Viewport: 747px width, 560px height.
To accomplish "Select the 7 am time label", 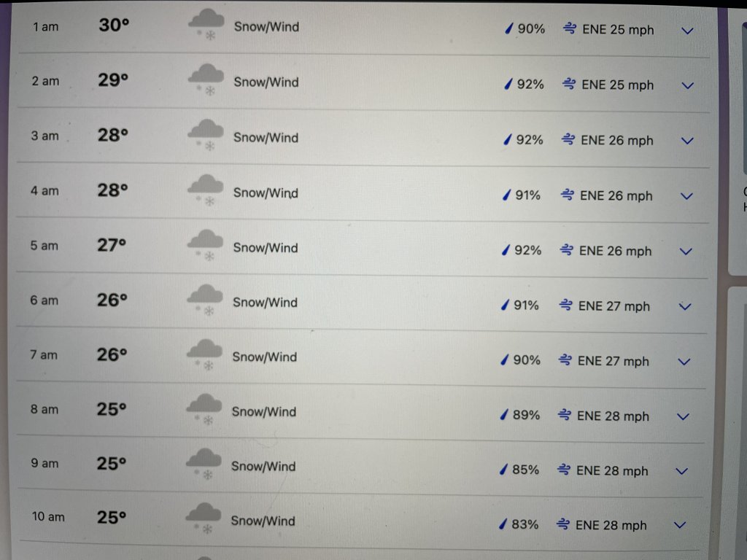I will (44, 355).
